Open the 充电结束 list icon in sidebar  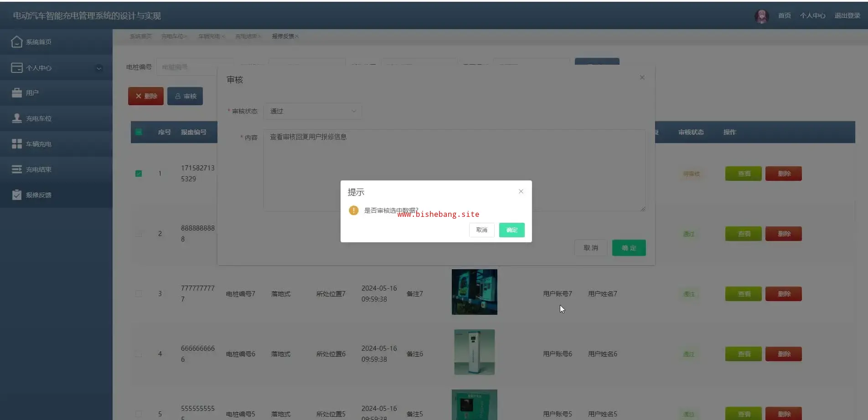17,169
